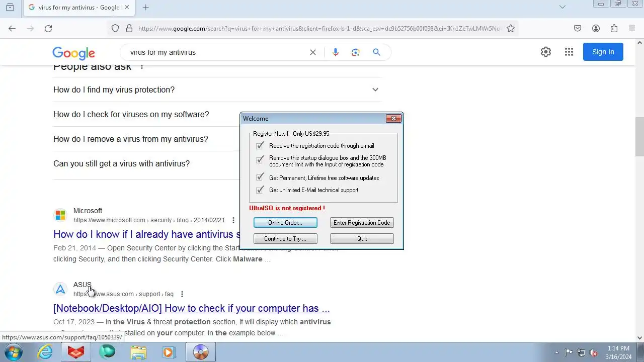The width and height of the screenshot is (644, 362).
Task: Click the magnifier search icon
Action: [x=376, y=52]
